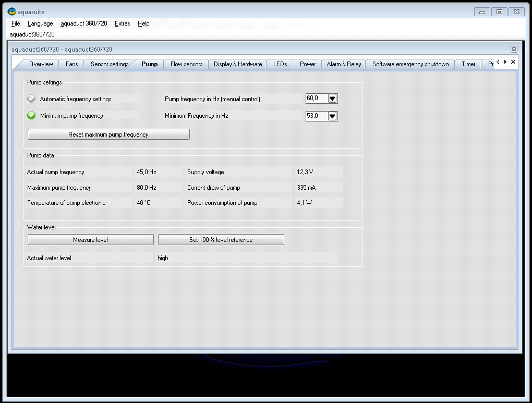Toggle Minimum pump frequency checkmark
The width and height of the screenshot is (532, 403).
click(31, 116)
